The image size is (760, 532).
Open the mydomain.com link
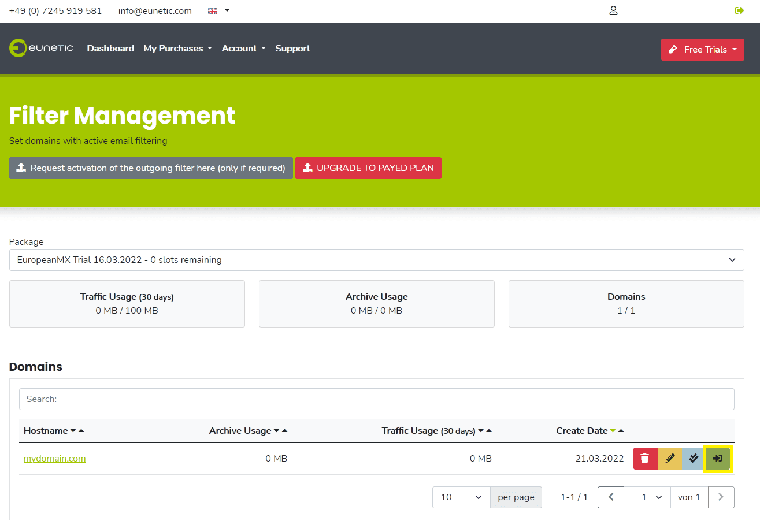point(54,459)
